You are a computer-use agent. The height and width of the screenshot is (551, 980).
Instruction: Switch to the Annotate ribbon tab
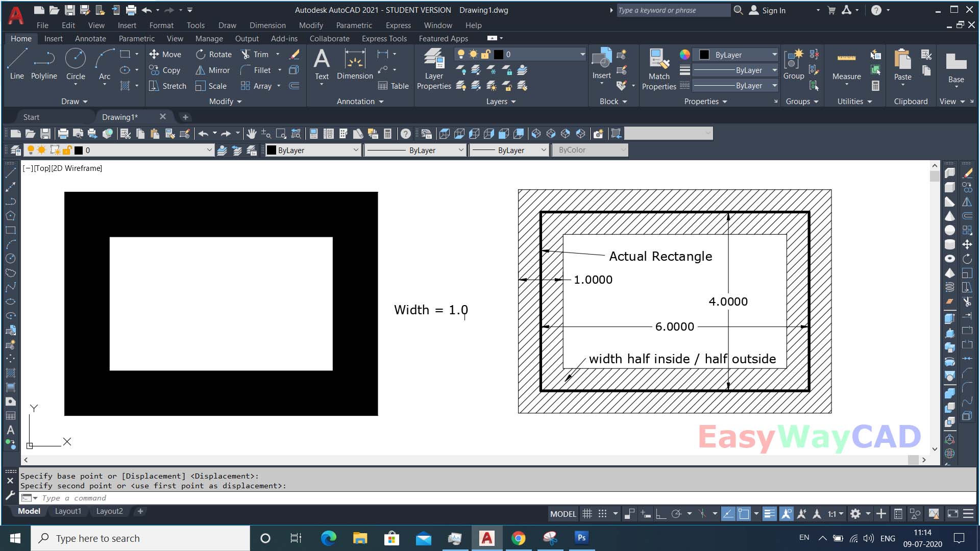[90, 38]
